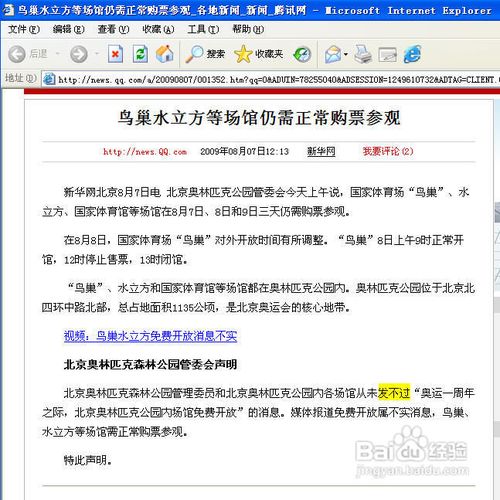This screenshot has width=500, height=500.
Task: Click the publish date 2009年08月07日12:13
Action: 244,152
